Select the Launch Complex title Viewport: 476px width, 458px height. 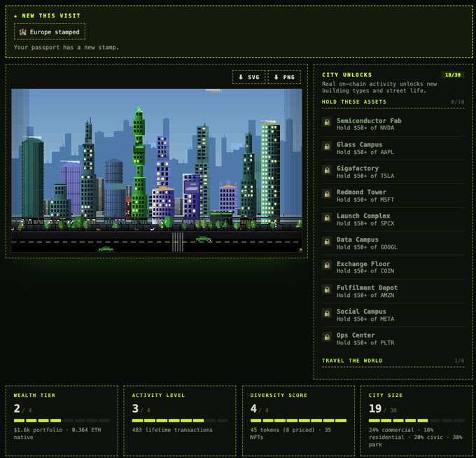point(363,216)
